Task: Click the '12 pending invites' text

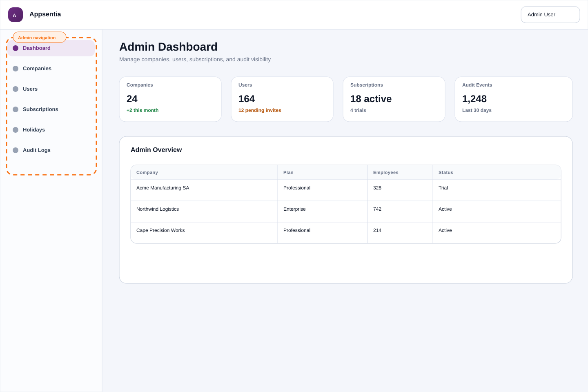Action: (260, 110)
